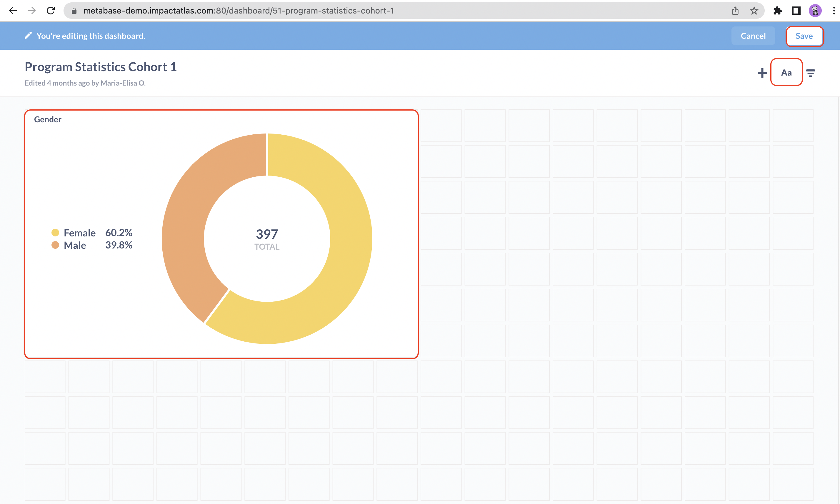The width and height of the screenshot is (840, 504).
Task: Click the Gender card title
Action: point(48,120)
